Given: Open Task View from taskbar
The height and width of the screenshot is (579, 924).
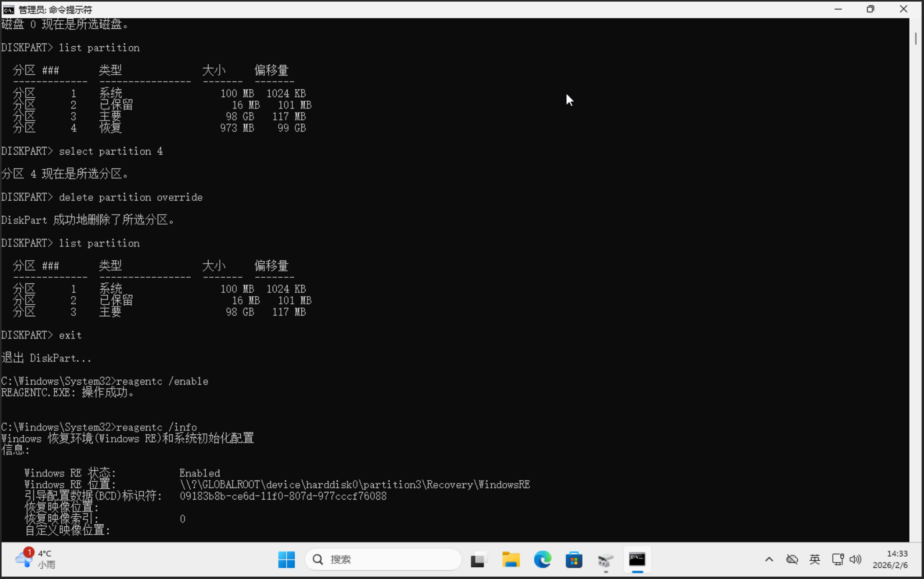Looking at the screenshot, I should point(478,559).
